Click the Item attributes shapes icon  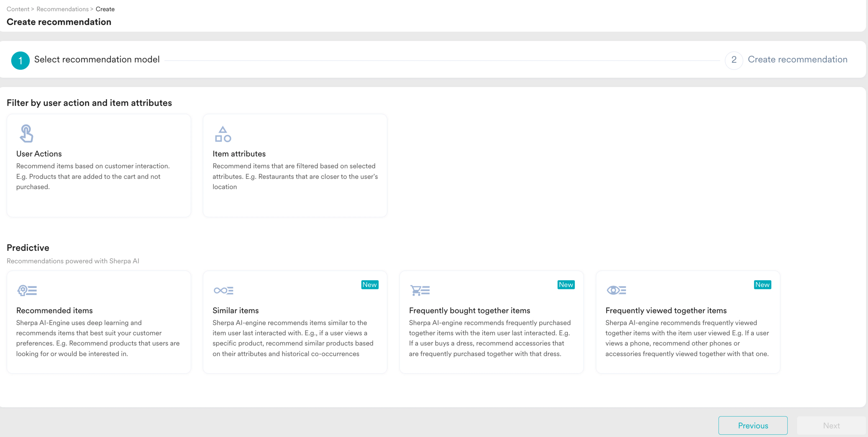pyautogui.click(x=223, y=134)
